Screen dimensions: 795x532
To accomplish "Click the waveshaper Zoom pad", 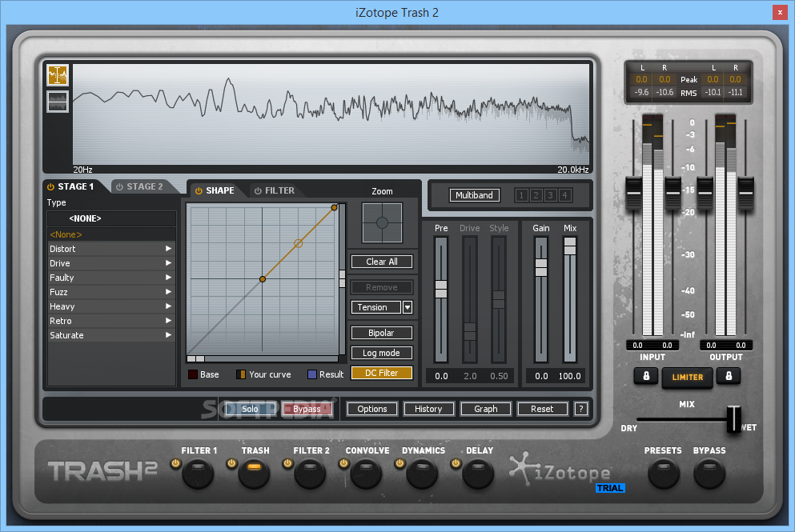I will (x=383, y=223).
